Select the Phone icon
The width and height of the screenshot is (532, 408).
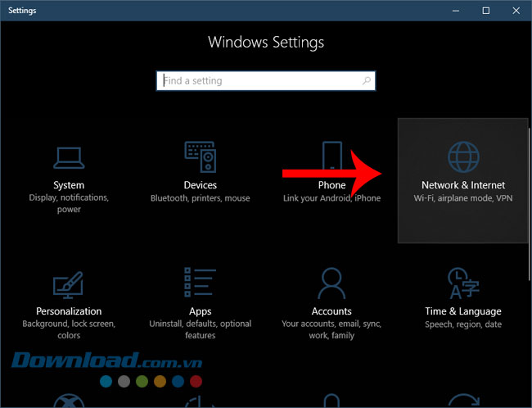331,156
